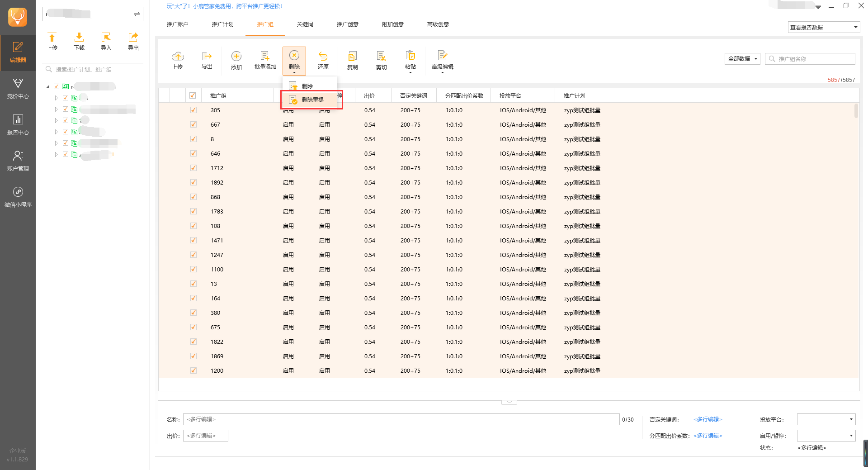The height and width of the screenshot is (470, 868).
Task: Click the 高级编辑 advanced edit button
Action: 443,61
